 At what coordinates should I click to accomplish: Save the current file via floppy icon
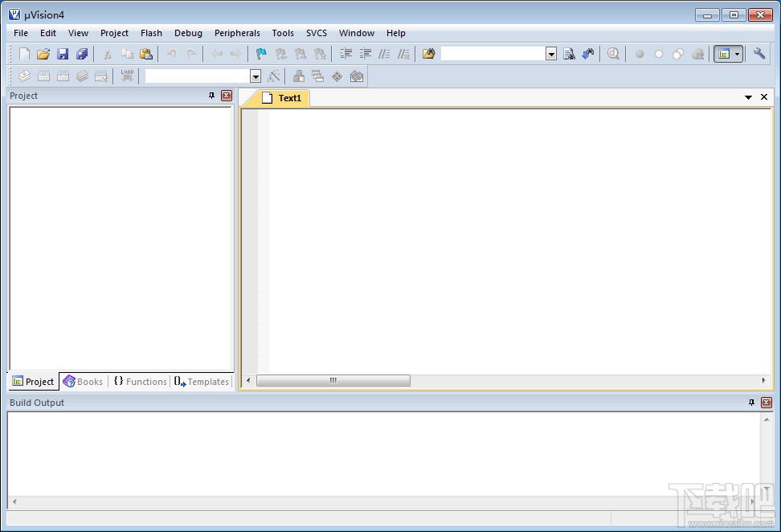(63, 54)
